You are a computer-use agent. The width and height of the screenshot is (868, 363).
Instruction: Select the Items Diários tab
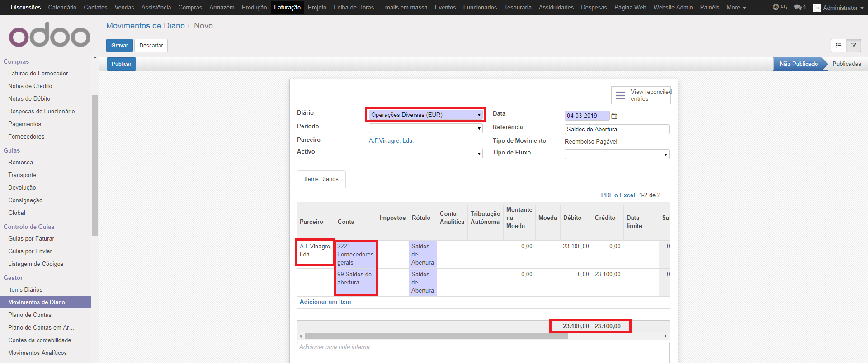click(x=321, y=179)
